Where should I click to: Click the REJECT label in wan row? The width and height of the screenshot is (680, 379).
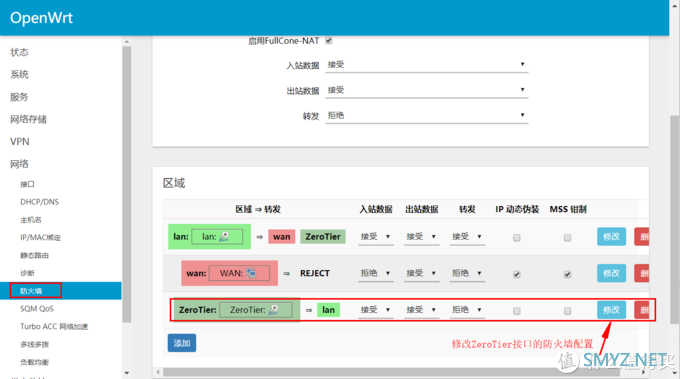point(315,273)
